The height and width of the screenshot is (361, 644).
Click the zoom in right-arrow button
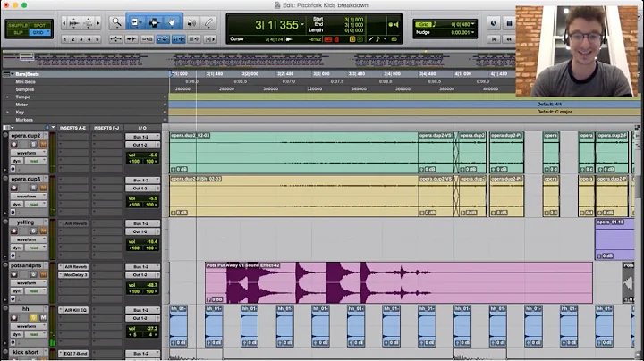tap(97, 23)
